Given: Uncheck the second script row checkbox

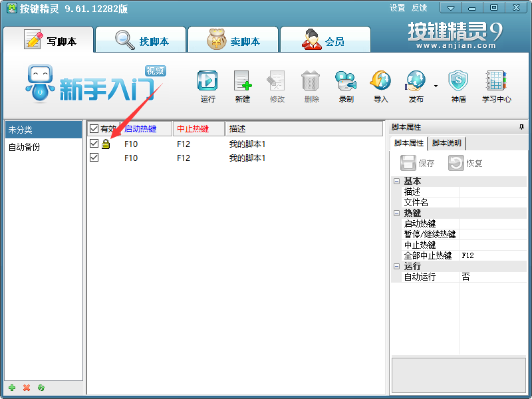Looking at the screenshot, I should (94, 158).
